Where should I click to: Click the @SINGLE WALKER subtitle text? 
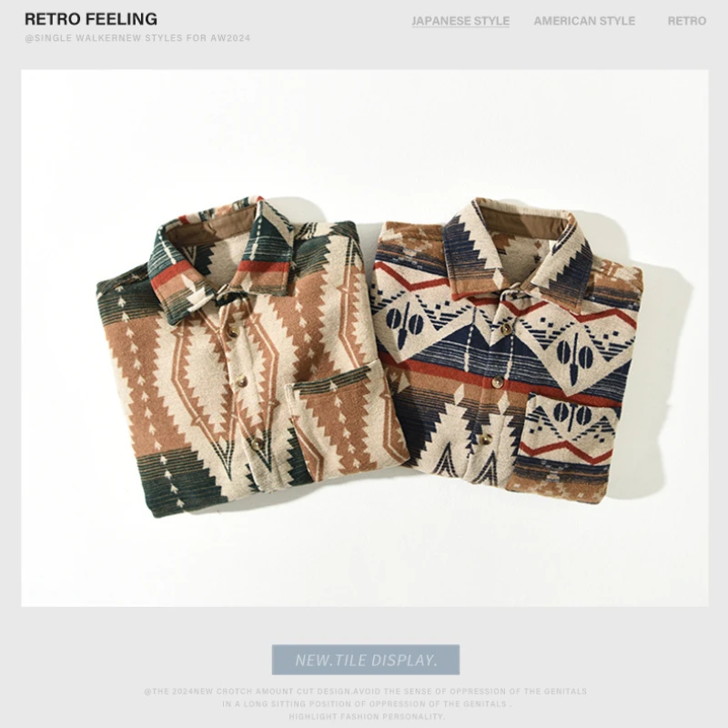pos(137,38)
